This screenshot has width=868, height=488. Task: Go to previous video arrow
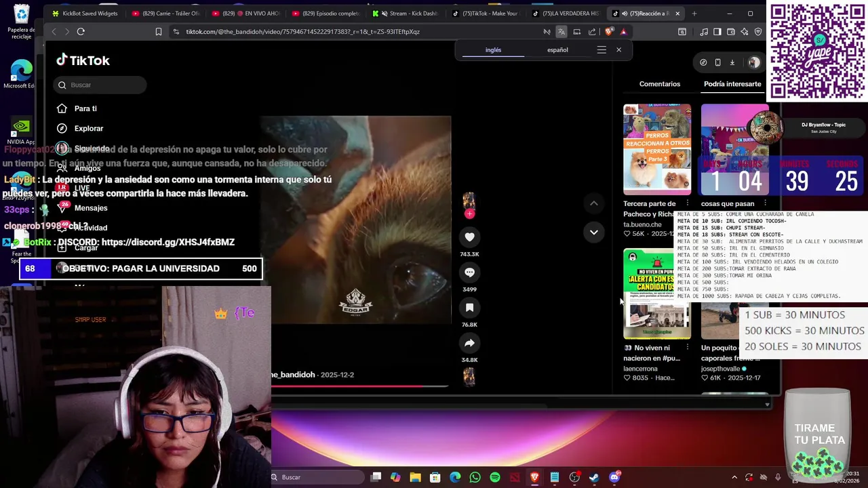coord(593,203)
